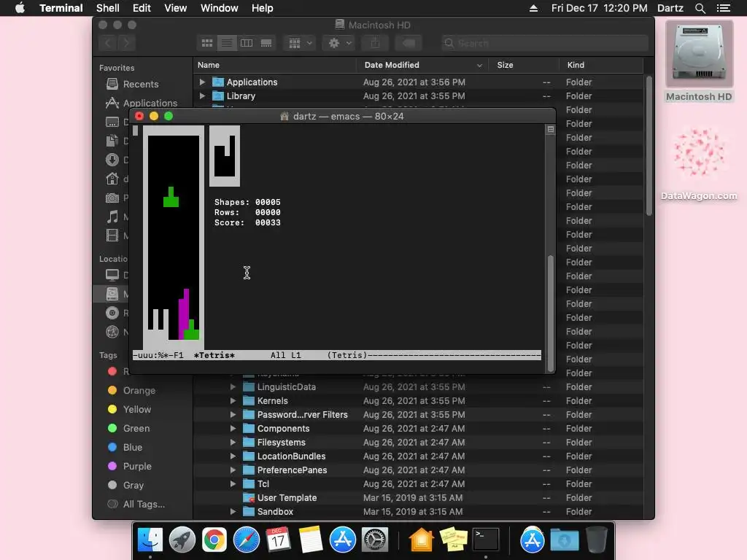Screen dimensions: 747x560
Task: Expand the PreferencePanes folder
Action: tap(233, 470)
